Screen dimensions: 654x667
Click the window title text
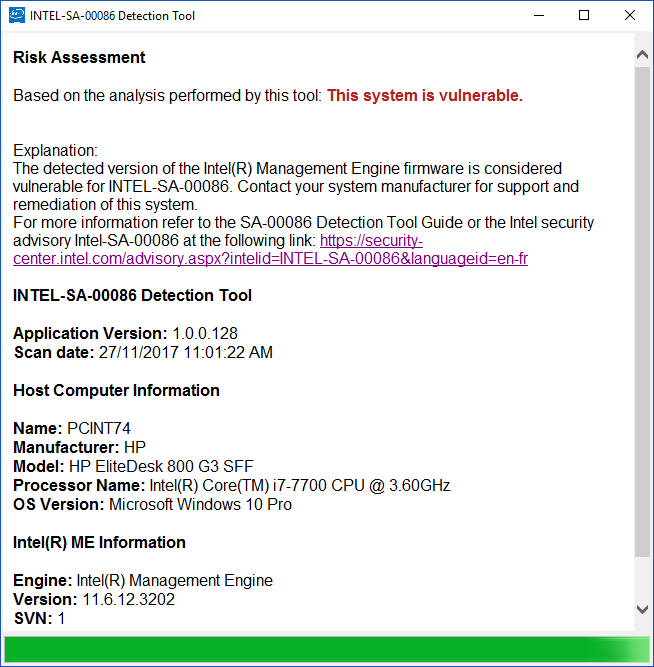click(112, 16)
